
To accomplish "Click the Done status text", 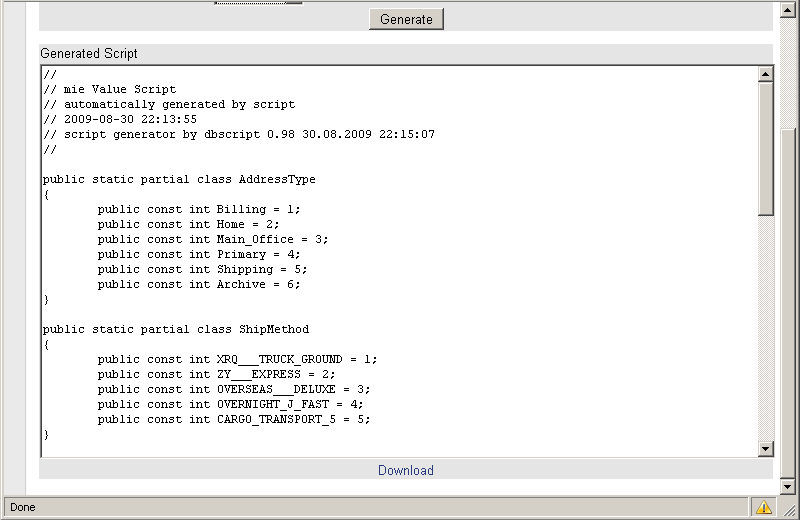I will pos(22,507).
